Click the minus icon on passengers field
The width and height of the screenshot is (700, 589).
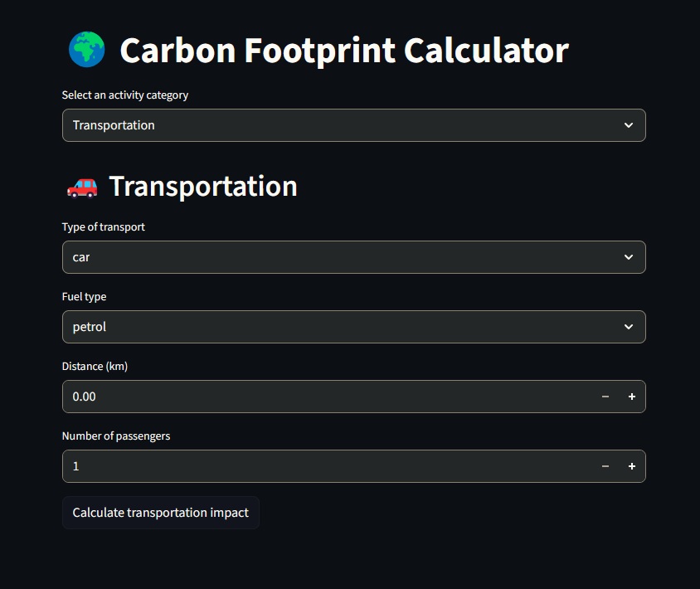[x=605, y=466]
